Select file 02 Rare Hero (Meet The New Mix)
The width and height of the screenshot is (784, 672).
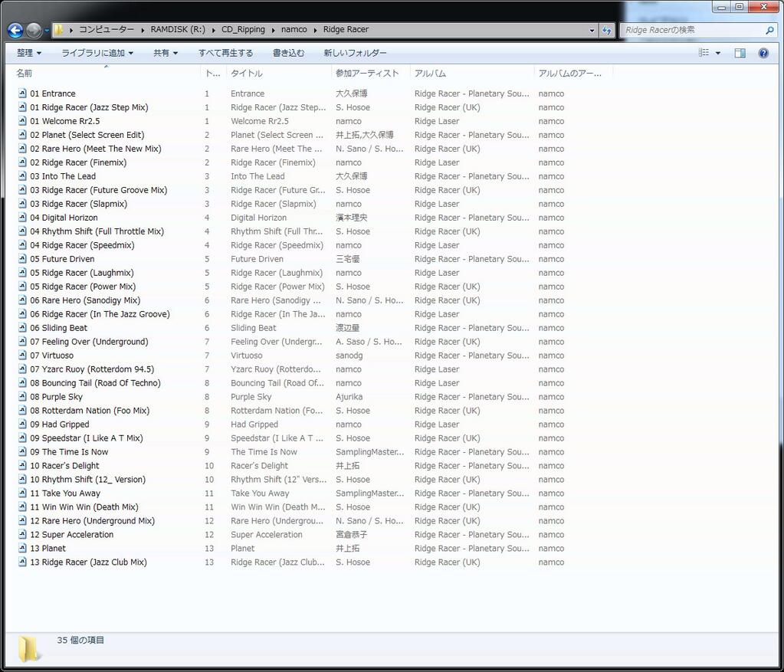click(96, 149)
